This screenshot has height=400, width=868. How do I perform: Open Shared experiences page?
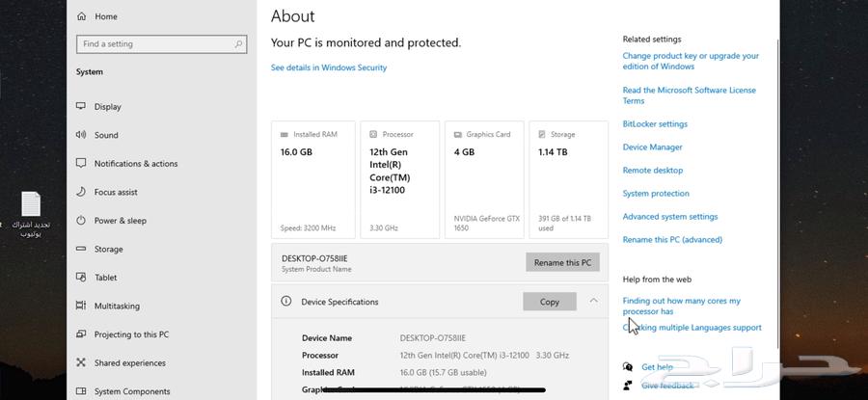click(x=129, y=363)
